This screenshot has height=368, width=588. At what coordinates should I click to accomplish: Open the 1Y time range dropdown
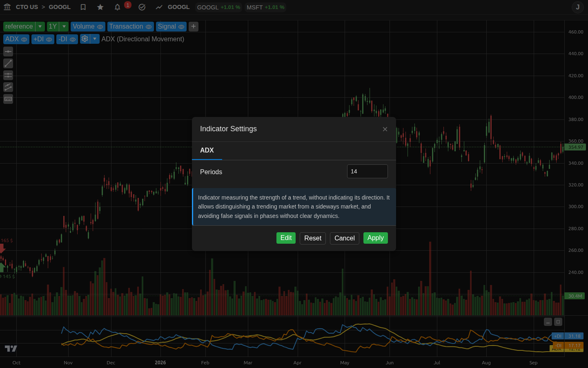coord(64,27)
